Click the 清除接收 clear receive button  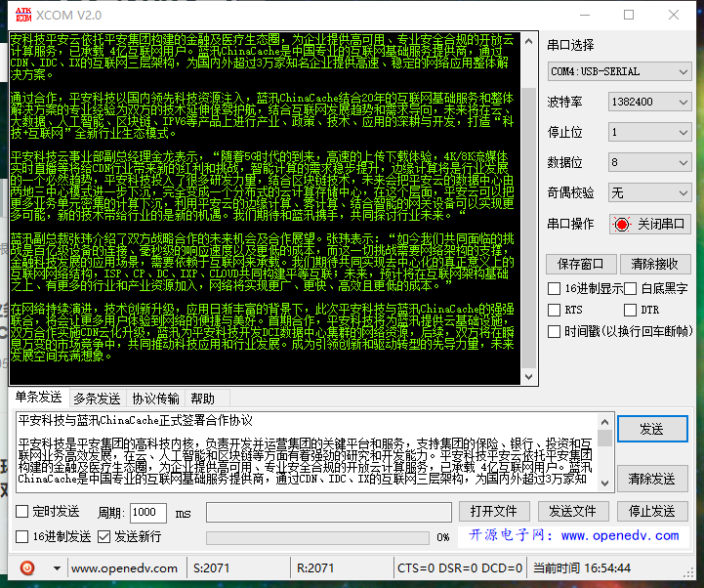[654, 264]
